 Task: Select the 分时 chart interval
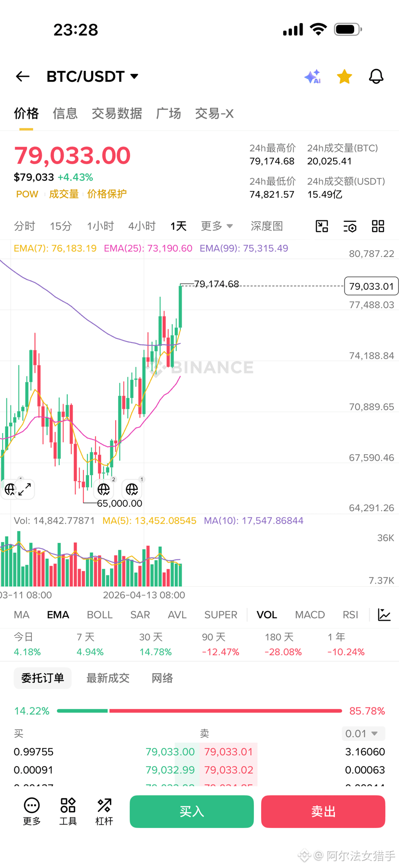click(x=25, y=226)
